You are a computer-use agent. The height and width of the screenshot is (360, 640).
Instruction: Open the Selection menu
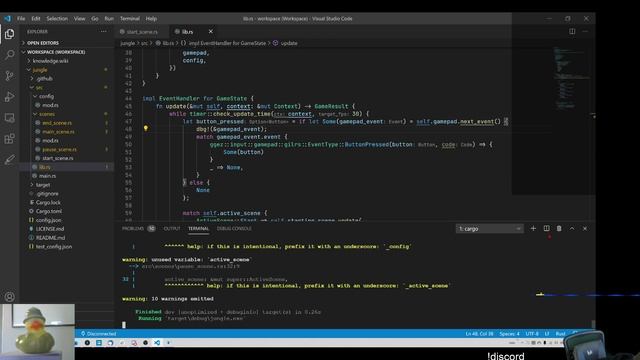coord(57,19)
